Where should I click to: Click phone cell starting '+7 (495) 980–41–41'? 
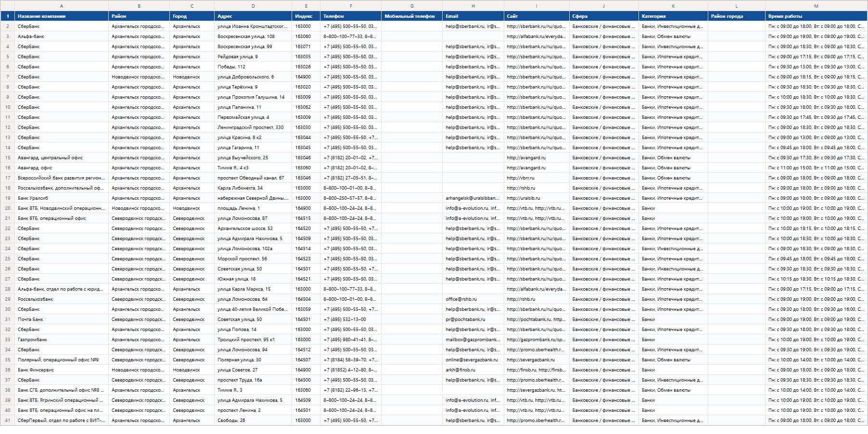coord(351,340)
